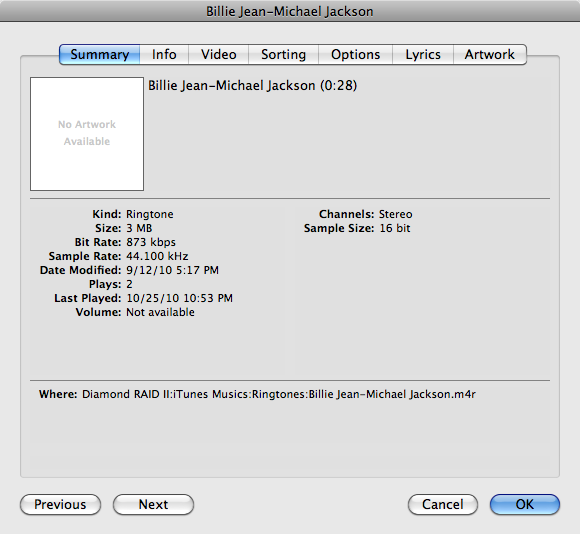The image size is (580, 534).
Task: Switch to the Sorting tab
Action: pyautogui.click(x=283, y=54)
